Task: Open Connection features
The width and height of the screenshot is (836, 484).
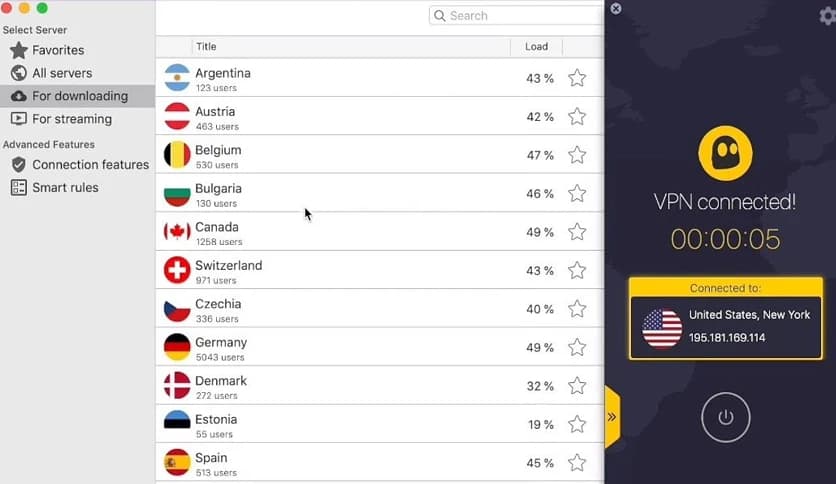Action: tap(90, 164)
